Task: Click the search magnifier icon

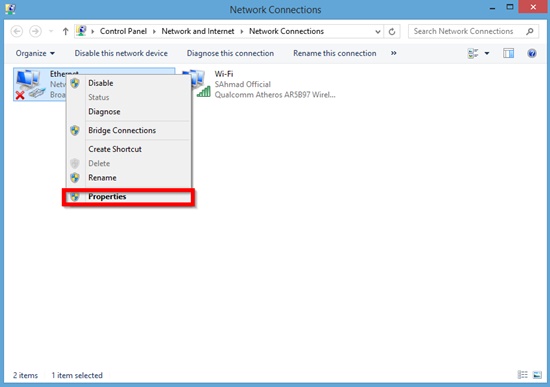Action: click(530, 31)
